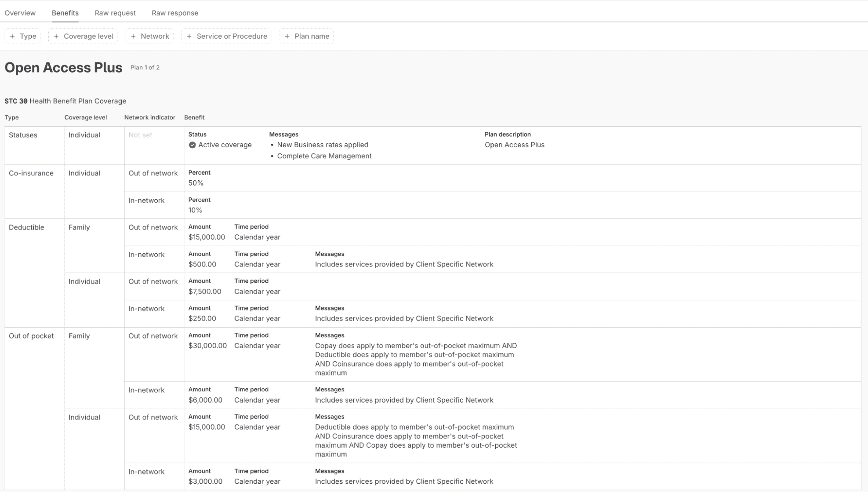This screenshot has height=492, width=868.
Task: Click the Active coverage checkmark icon
Action: point(192,145)
